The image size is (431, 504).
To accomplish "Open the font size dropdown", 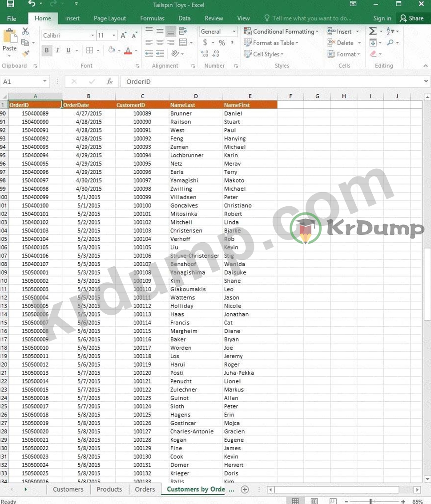I will 114,36.
